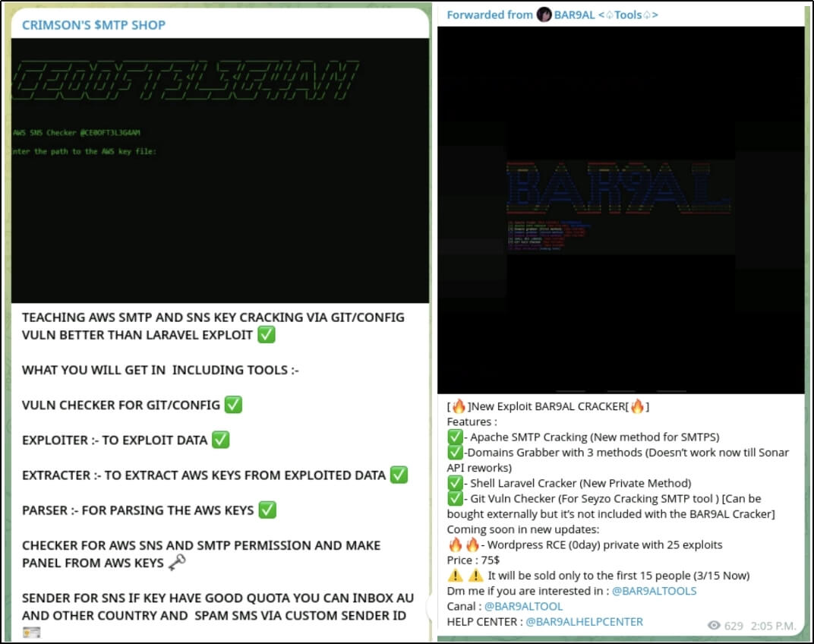
Task: Open the @BAR9ALTOOL canal link
Action: coord(523,606)
